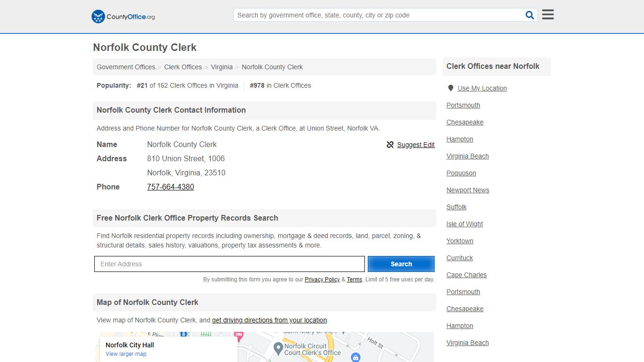Open Suffolk clerk office link
Viewport: 644px width, 362px height.
456,207
